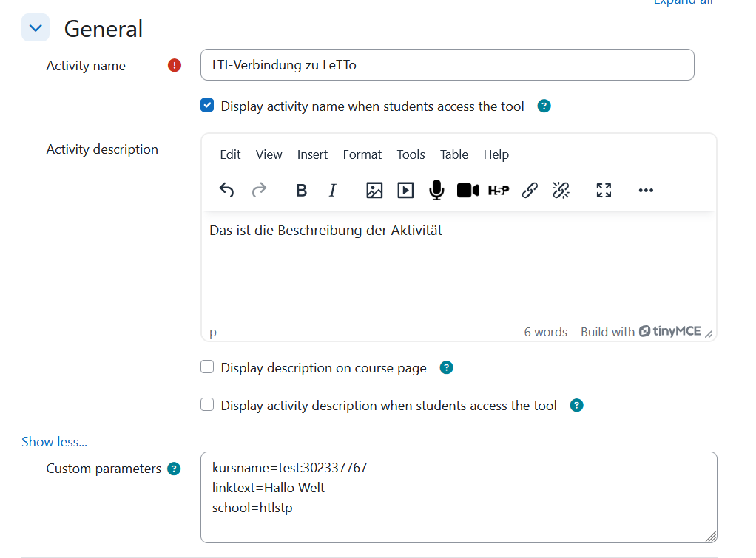Start audio recording with microphone icon

tap(436, 191)
